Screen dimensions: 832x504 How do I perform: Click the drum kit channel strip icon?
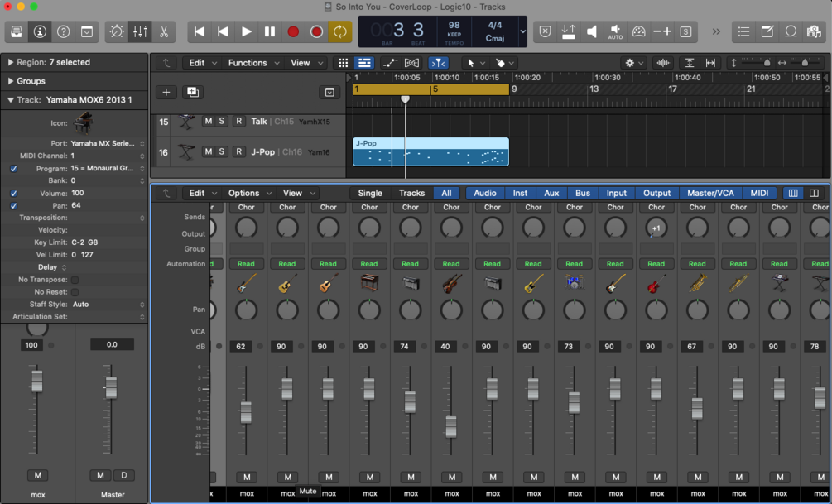(575, 283)
